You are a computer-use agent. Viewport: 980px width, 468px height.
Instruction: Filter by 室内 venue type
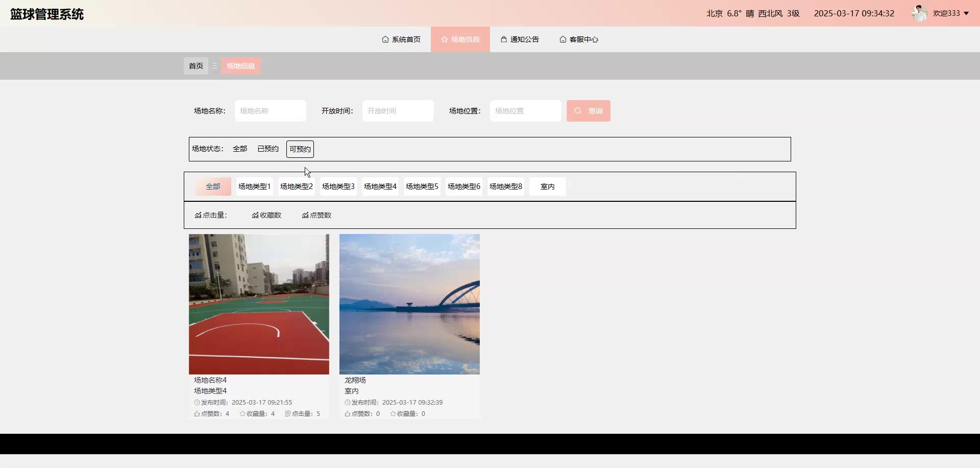coord(547,187)
